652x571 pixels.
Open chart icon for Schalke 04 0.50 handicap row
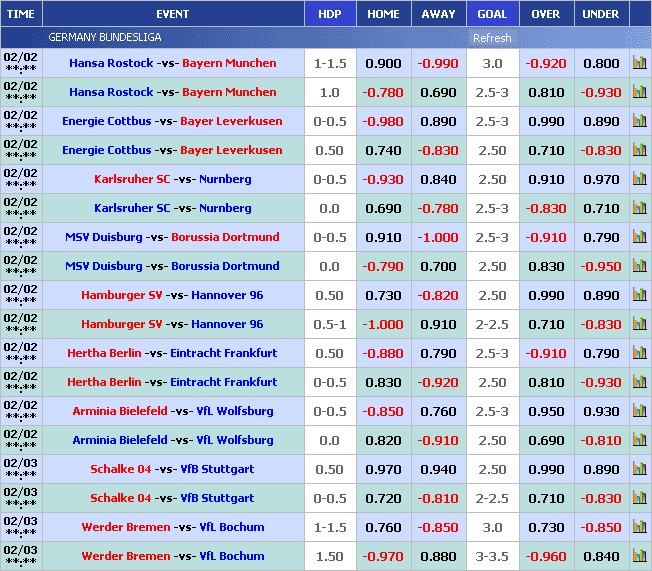[x=639, y=469]
